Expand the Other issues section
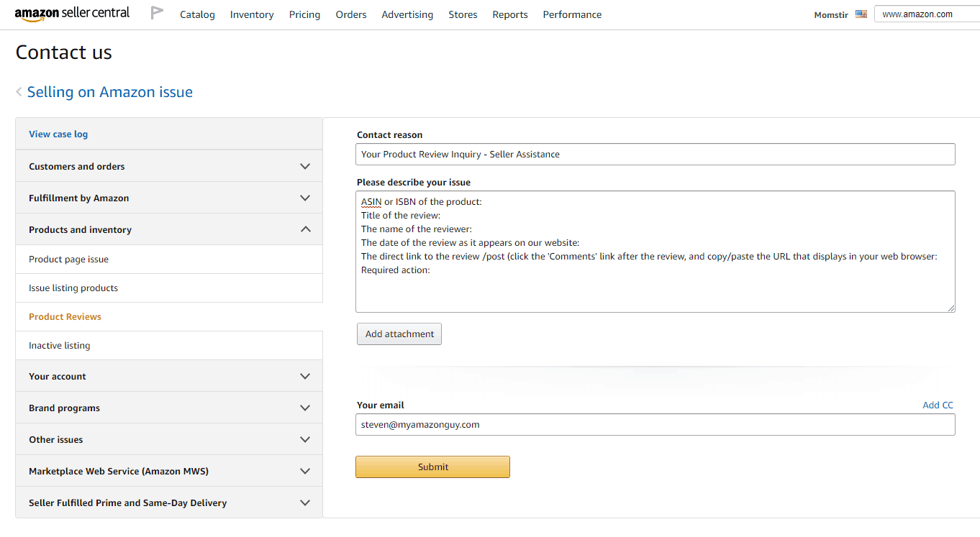The image size is (980, 537). pos(169,439)
